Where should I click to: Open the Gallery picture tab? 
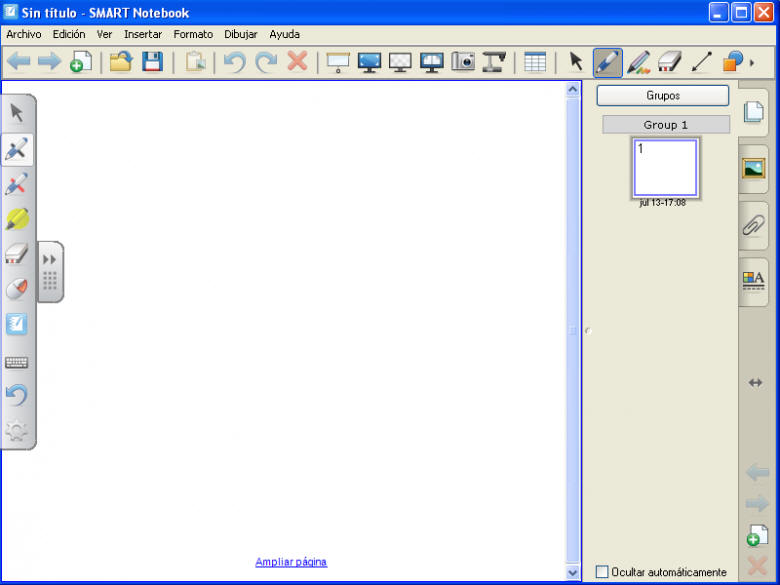754,168
